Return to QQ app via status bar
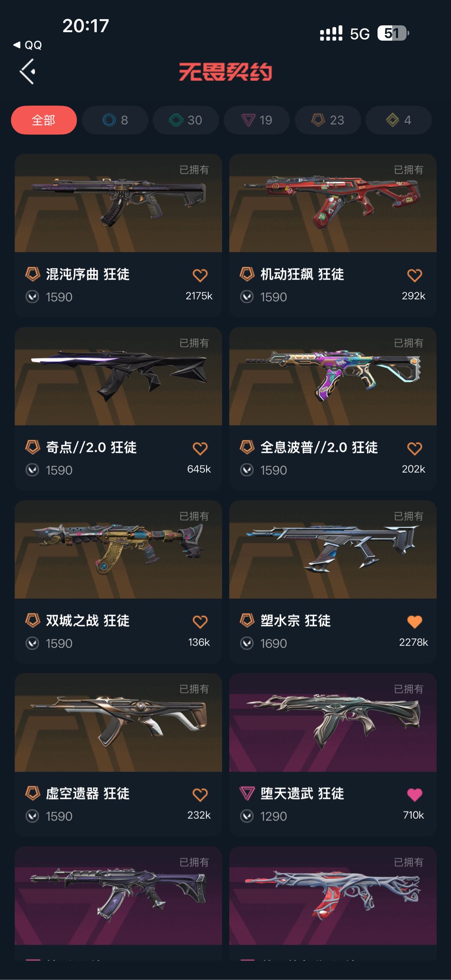Screen dimensions: 451x980 tap(28, 45)
